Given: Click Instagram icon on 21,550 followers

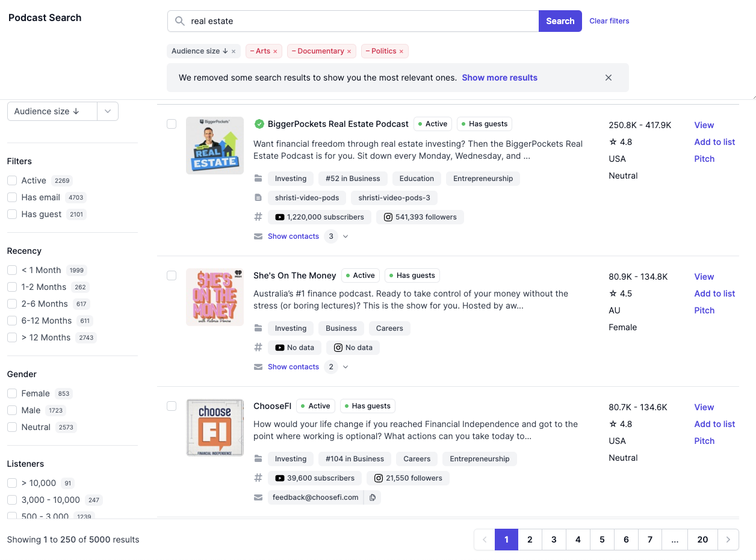Looking at the screenshot, I should pos(379,478).
